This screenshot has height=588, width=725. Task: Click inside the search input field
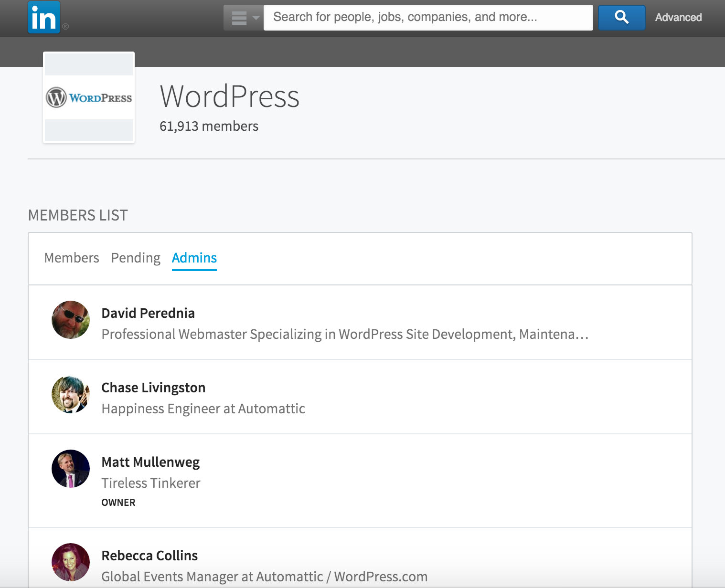click(425, 17)
